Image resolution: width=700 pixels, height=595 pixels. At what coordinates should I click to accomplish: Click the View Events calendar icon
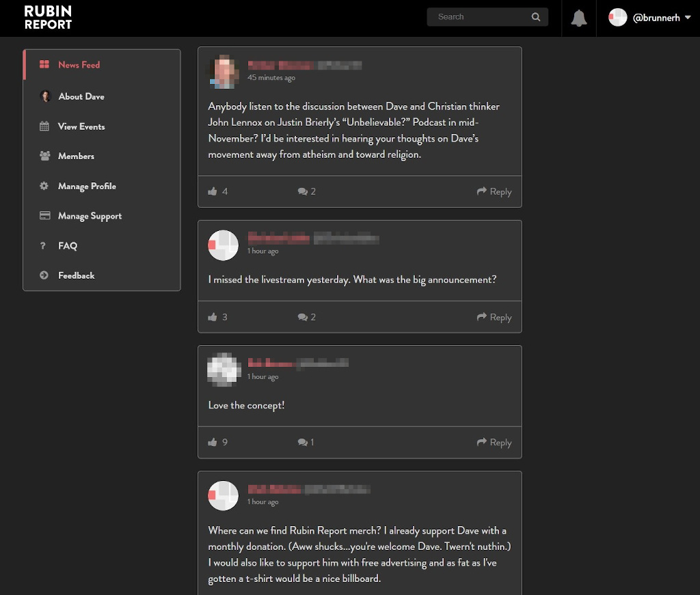pos(44,126)
